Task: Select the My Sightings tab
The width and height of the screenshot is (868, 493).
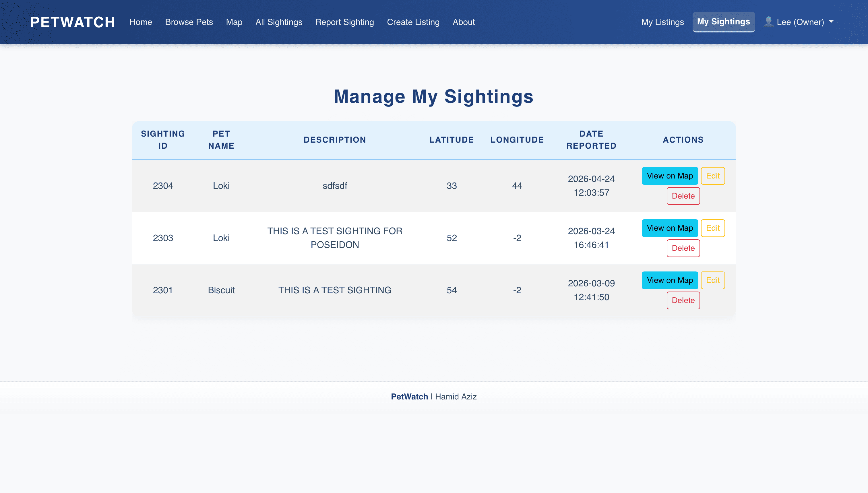Action: [723, 22]
